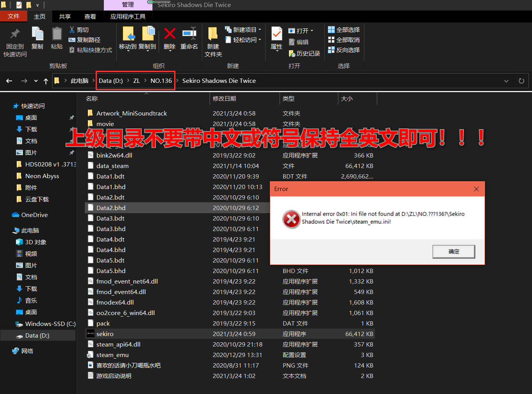Expand the New item (新建项目) dropdown
Viewport: 532px width, 394px height.
click(260, 29)
